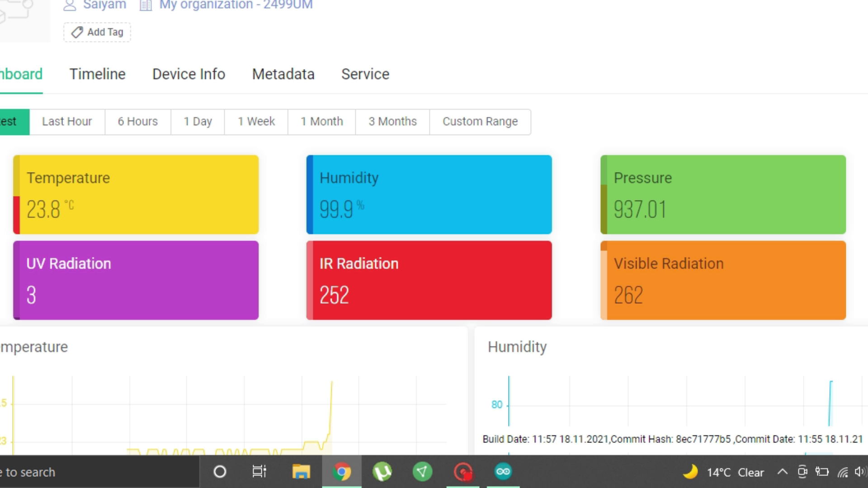Switch to the Timeline tab
This screenshot has width=868, height=488.
[x=97, y=74]
